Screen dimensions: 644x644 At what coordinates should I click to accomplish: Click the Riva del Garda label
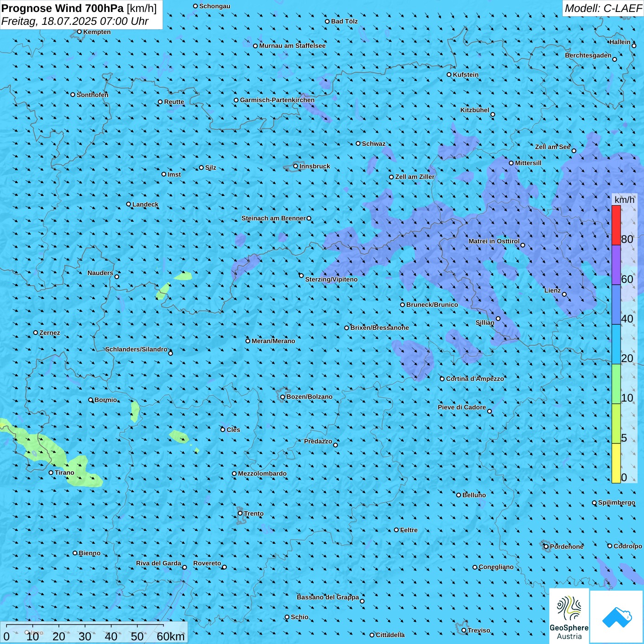coord(159,563)
